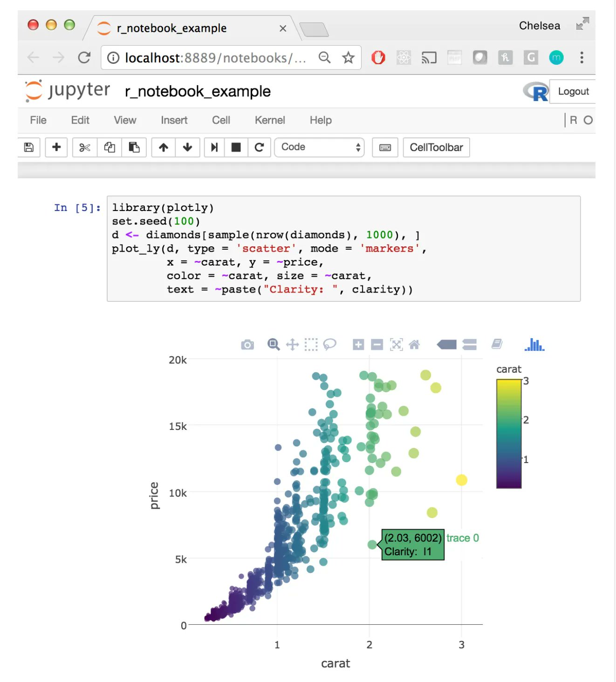
Task: Open a new browser tab
Action: click(314, 29)
